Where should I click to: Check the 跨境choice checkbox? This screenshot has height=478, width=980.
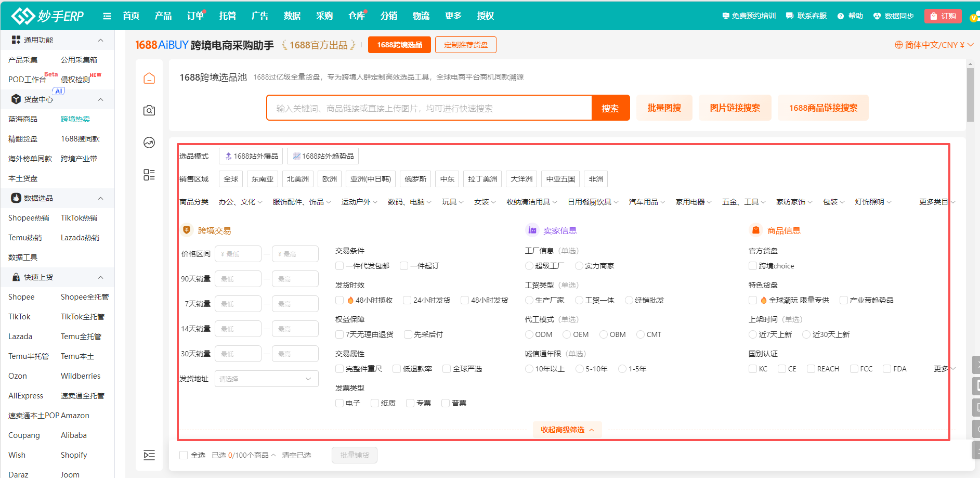pos(753,266)
